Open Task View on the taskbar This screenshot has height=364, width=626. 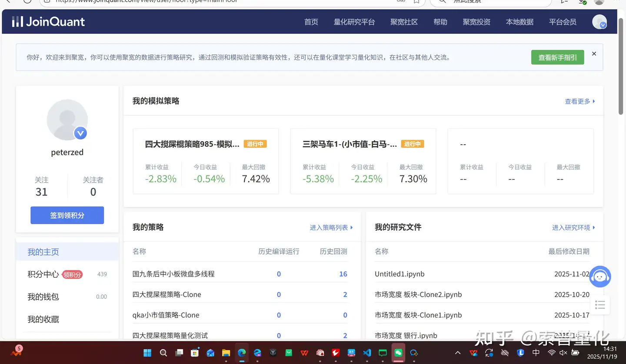coord(179,353)
